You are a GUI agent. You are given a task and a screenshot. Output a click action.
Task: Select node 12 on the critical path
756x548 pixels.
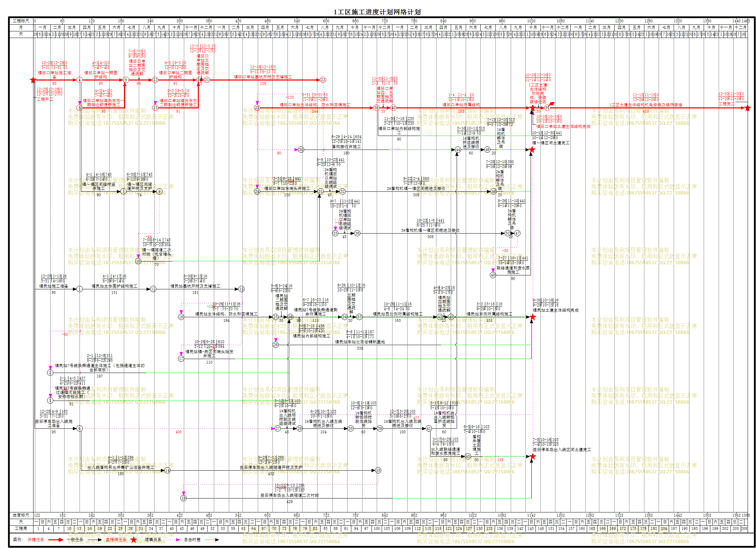(x=155, y=80)
